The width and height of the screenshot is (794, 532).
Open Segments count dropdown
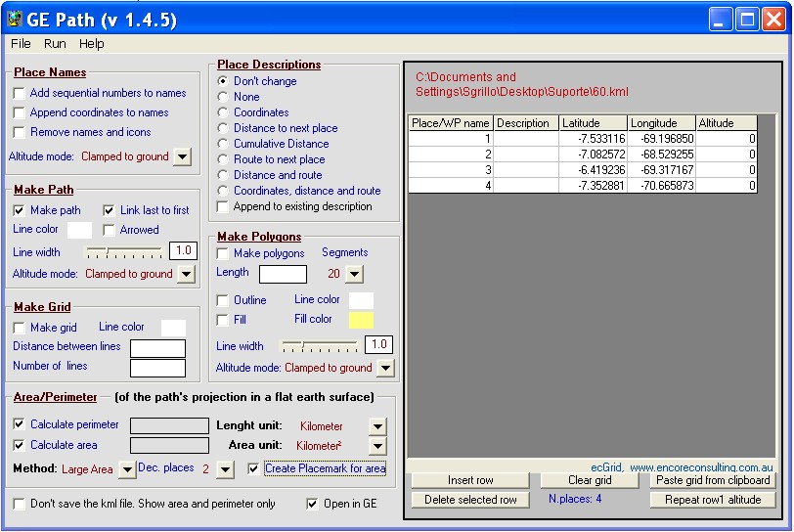tap(354, 274)
